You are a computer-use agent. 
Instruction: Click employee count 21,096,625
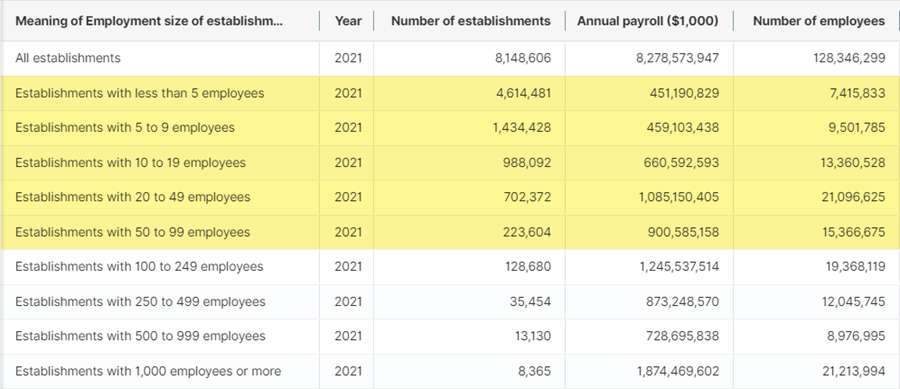click(854, 197)
